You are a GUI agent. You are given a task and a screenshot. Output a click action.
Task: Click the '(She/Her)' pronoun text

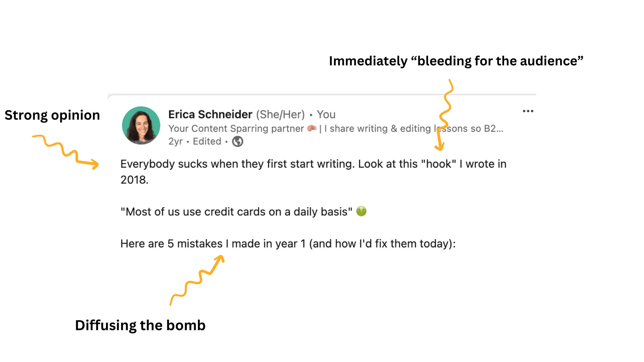coord(280,115)
